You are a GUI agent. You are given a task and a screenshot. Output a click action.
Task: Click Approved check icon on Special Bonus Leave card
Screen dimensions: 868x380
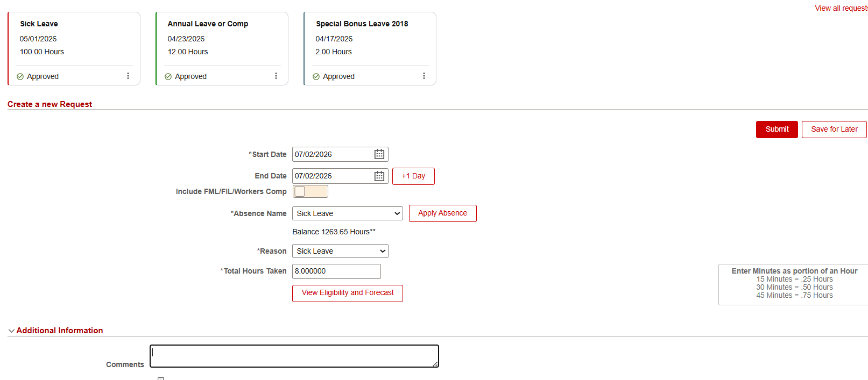click(x=316, y=76)
